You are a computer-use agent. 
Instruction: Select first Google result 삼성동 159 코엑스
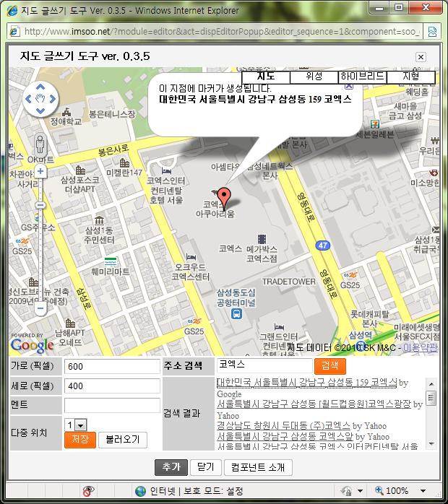(x=307, y=383)
